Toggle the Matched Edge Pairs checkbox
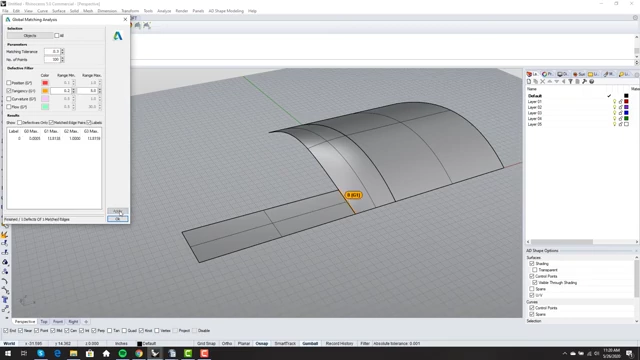Image resolution: width=640 pixels, height=360 pixels. (x=51, y=122)
